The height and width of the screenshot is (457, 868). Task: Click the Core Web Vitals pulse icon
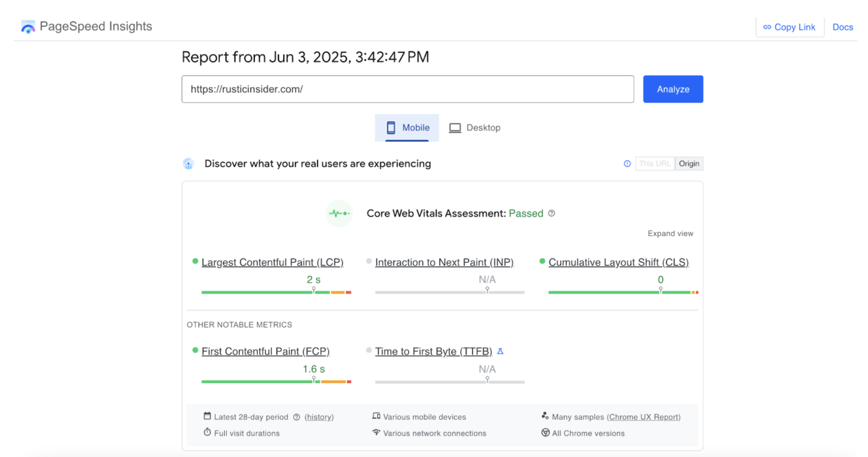(x=339, y=213)
